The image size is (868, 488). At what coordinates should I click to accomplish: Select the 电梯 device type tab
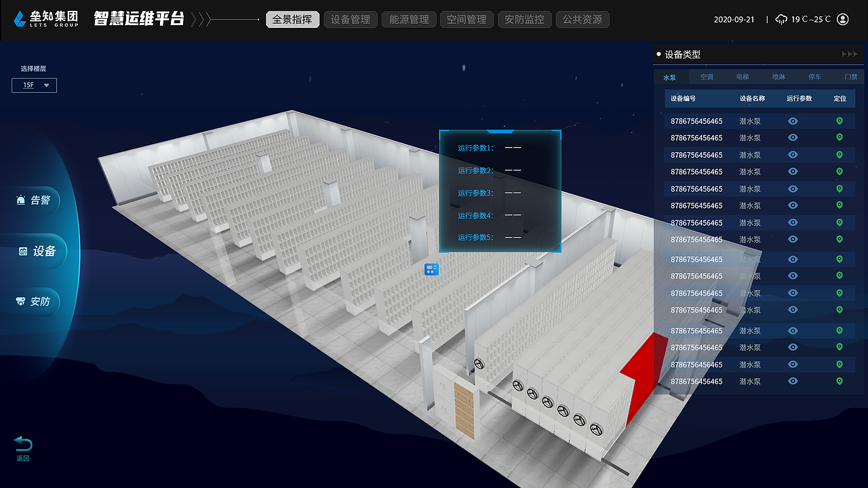(743, 77)
